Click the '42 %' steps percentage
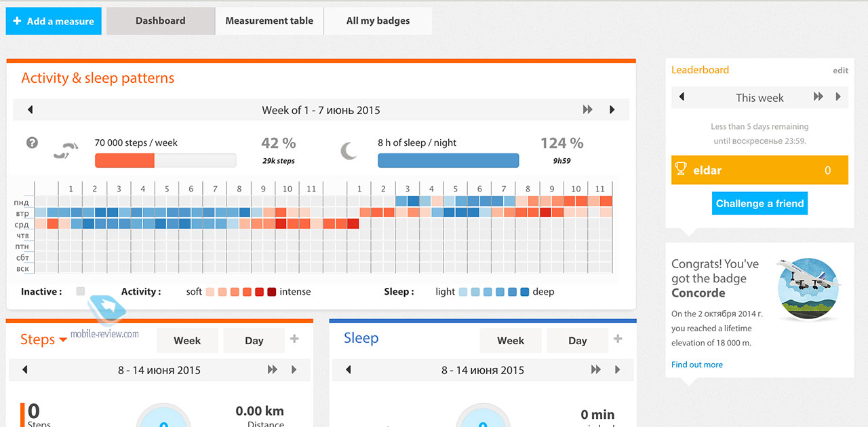 click(x=279, y=143)
